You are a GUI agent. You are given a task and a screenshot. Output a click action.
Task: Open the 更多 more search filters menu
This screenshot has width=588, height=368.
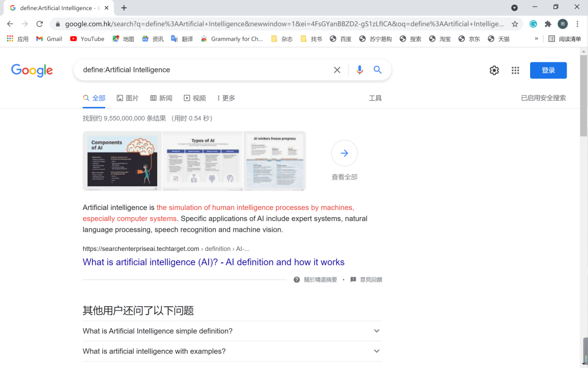tap(226, 98)
